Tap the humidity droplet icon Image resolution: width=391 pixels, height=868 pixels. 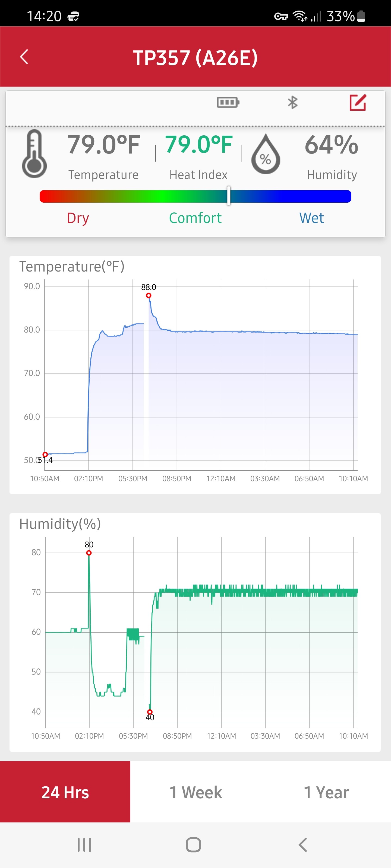tap(266, 154)
